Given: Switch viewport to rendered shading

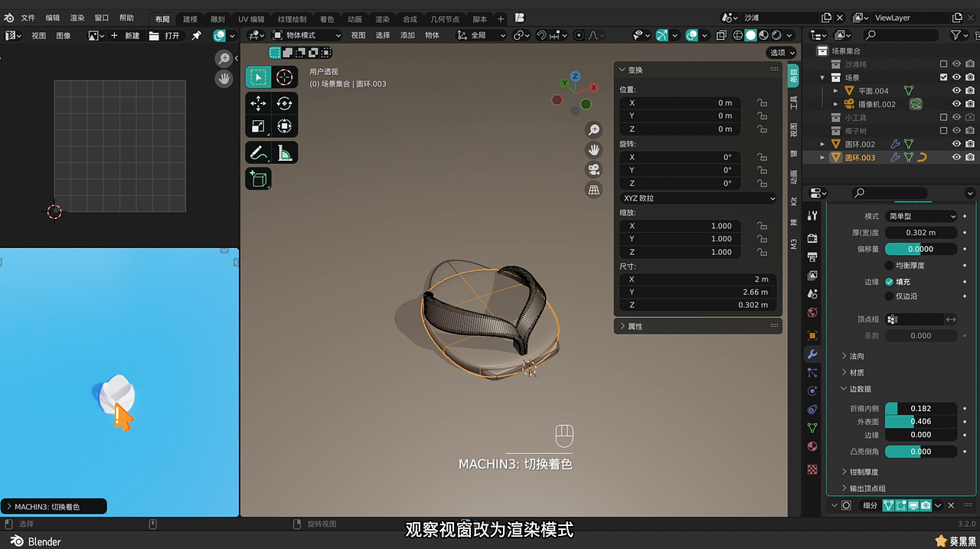Looking at the screenshot, I should coord(776,35).
